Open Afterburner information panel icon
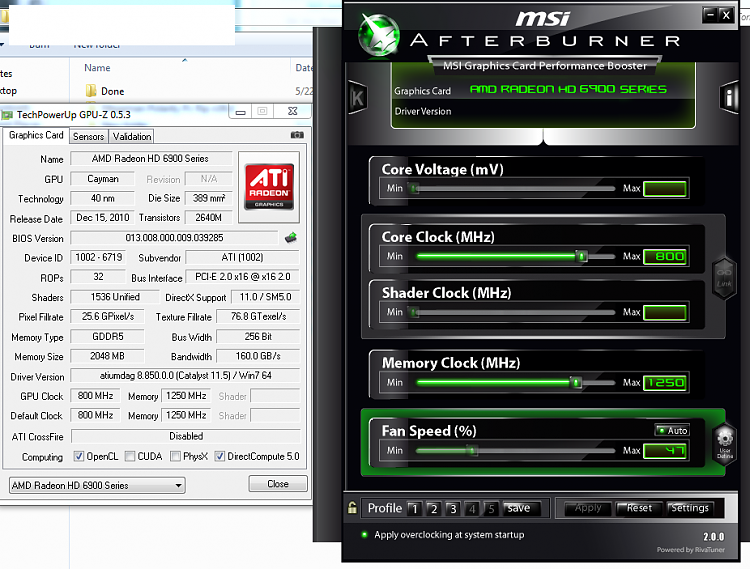This screenshot has width=750, height=569. click(x=728, y=98)
